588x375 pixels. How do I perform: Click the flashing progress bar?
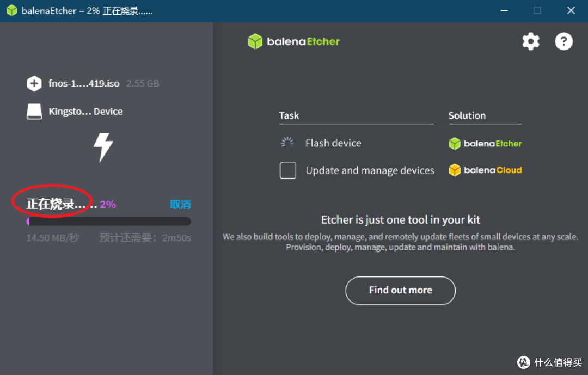[109, 222]
